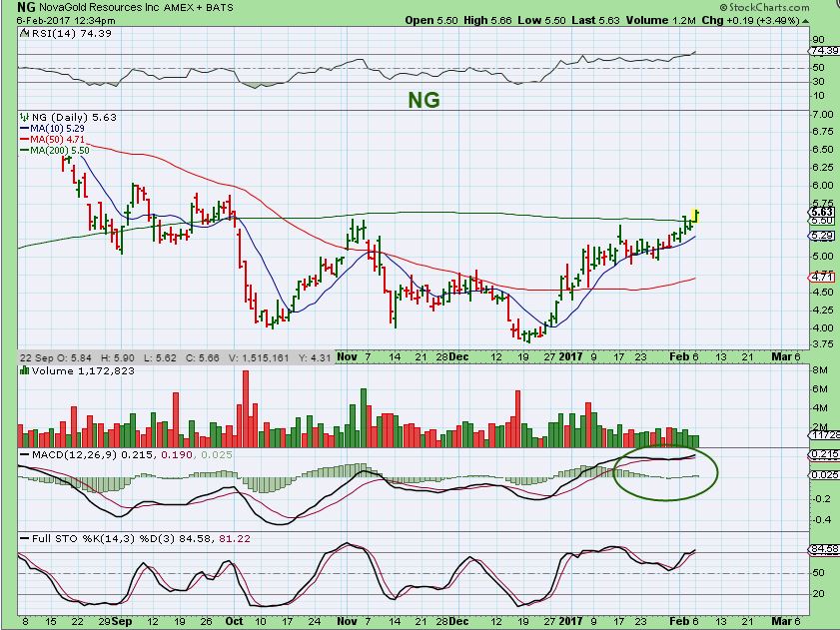The width and height of the screenshot is (840, 630).
Task: Click the AMEX + BATS exchange label
Action: pos(199,8)
